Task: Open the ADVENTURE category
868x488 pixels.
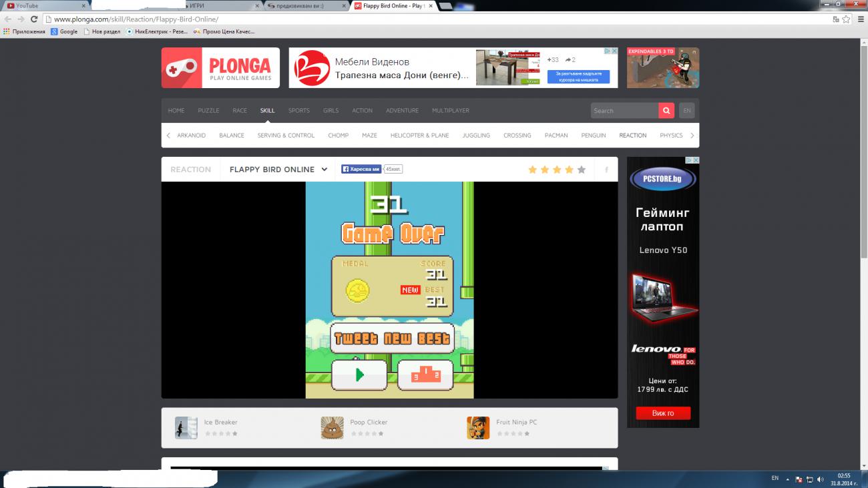Action: coord(402,111)
